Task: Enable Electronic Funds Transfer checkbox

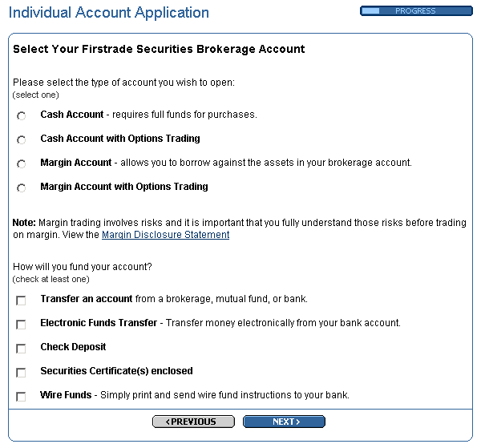Action: point(21,325)
